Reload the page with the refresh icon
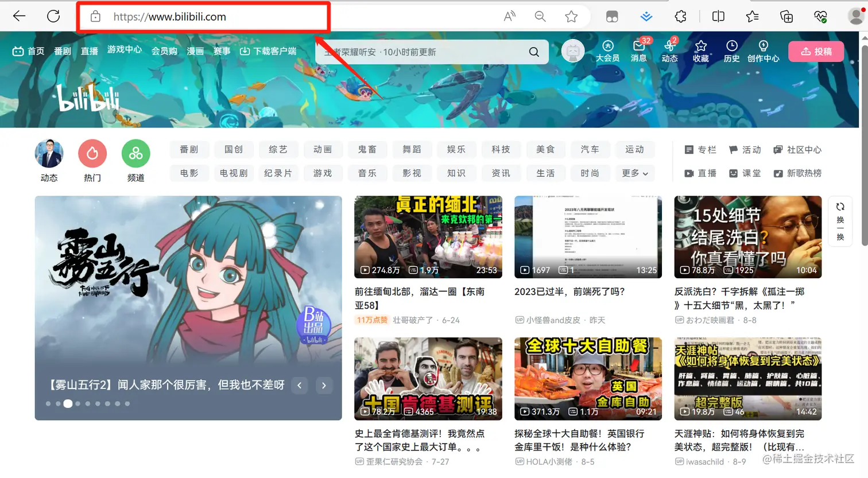The height and width of the screenshot is (478, 868). (x=53, y=16)
